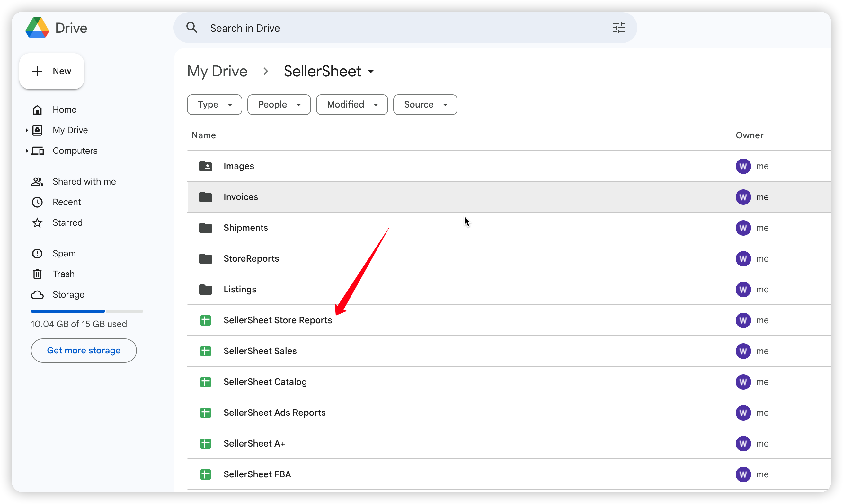Expand the SellerSheet breadcrumb dropdown arrow
This screenshot has height=504, width=843.
(x=371, y=71)
